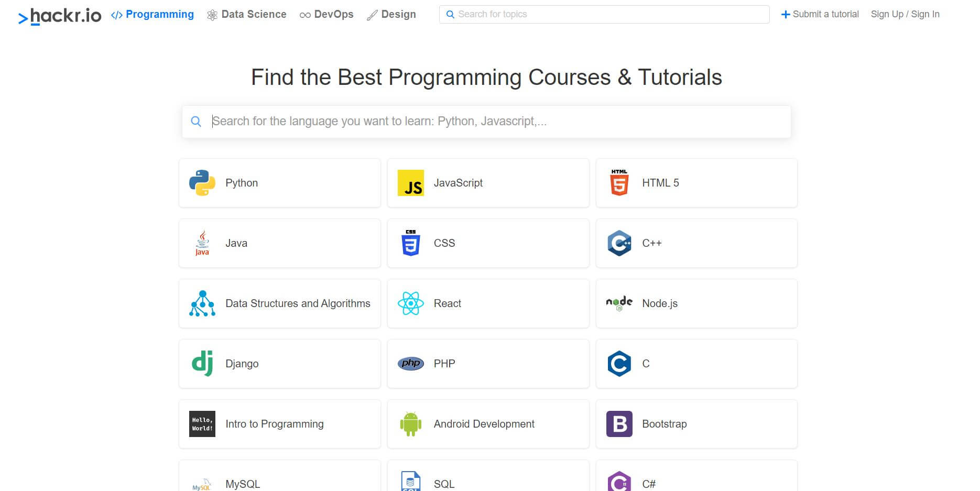Open the Python courses label
Screen dimensions: 980x491
tap(242, 183)
